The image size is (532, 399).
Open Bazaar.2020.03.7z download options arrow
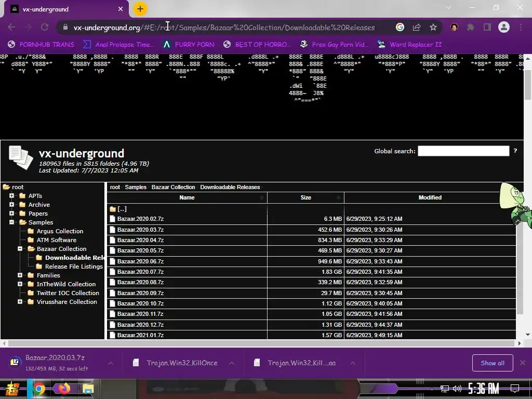pos(111,363)
